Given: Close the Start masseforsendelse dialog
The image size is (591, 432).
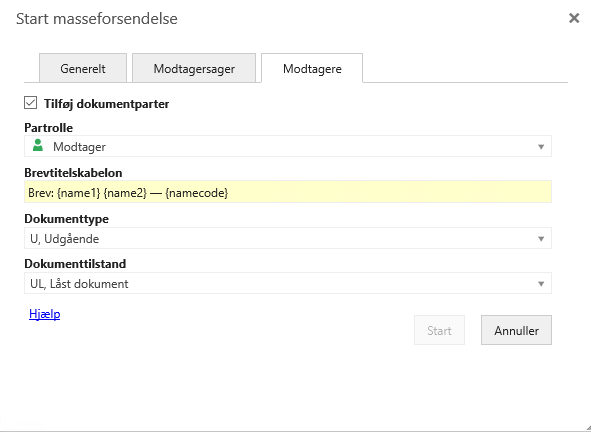Looking at the screenshot, I should [574, 18].
